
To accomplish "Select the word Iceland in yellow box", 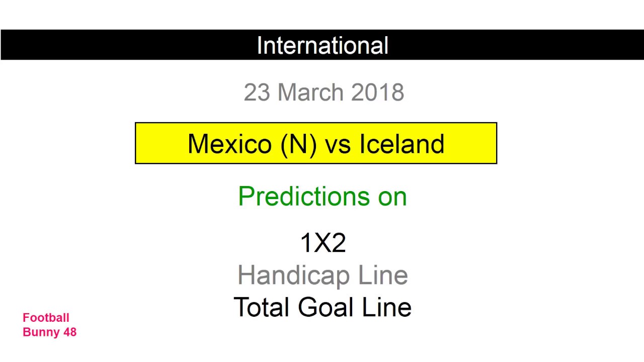I will [x=401, y=144].
